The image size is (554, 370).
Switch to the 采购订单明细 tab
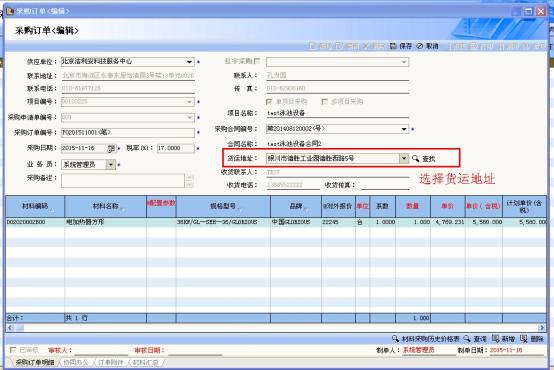pos(35,362)
